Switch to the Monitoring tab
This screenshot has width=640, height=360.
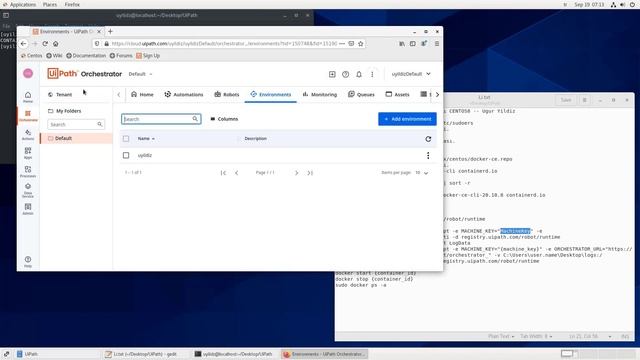click(x=320, y=94)
